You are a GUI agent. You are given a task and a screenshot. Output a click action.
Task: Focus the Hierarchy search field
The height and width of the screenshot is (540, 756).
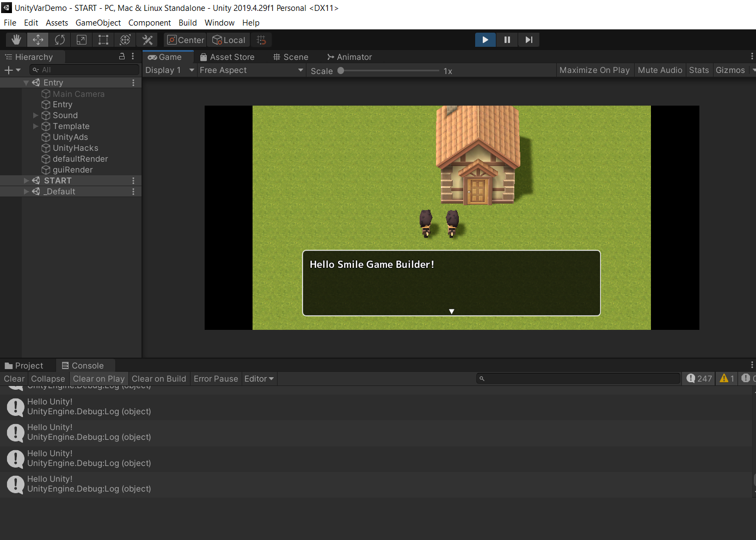point(84,70)
